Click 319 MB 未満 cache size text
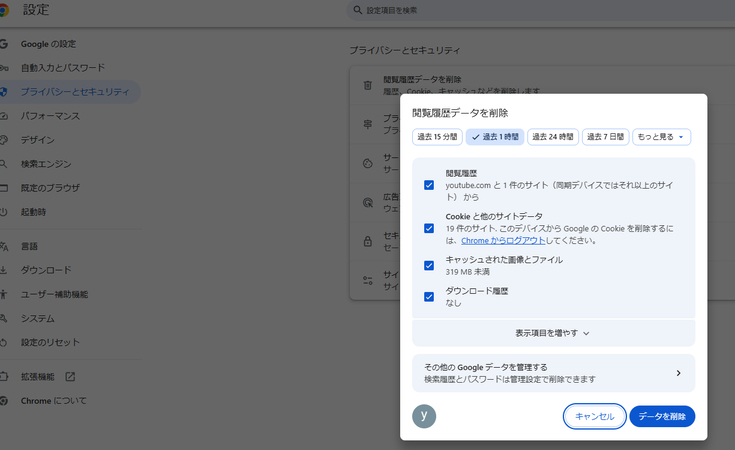Viewport: 735px width, 450px height. [467, 272]
